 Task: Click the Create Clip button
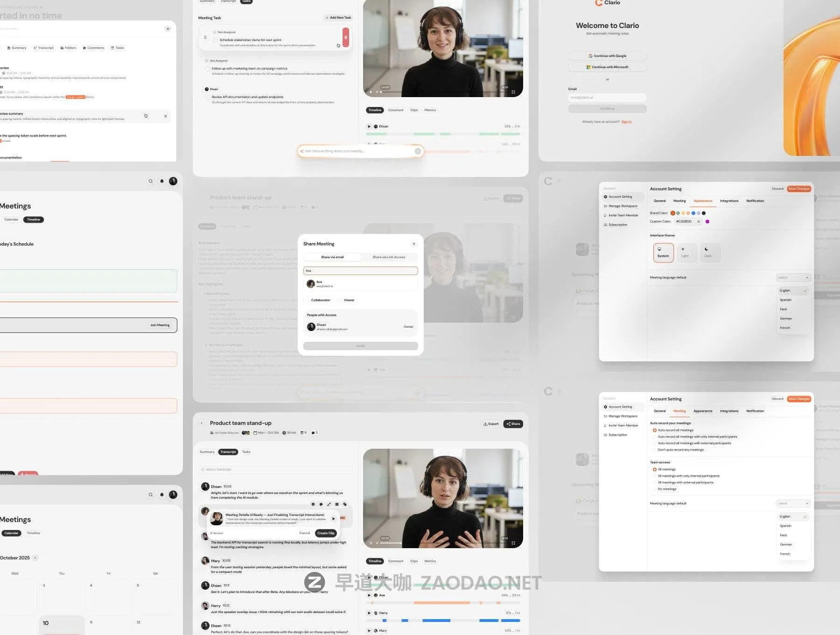pyautogui.click(x=325, y=533)
